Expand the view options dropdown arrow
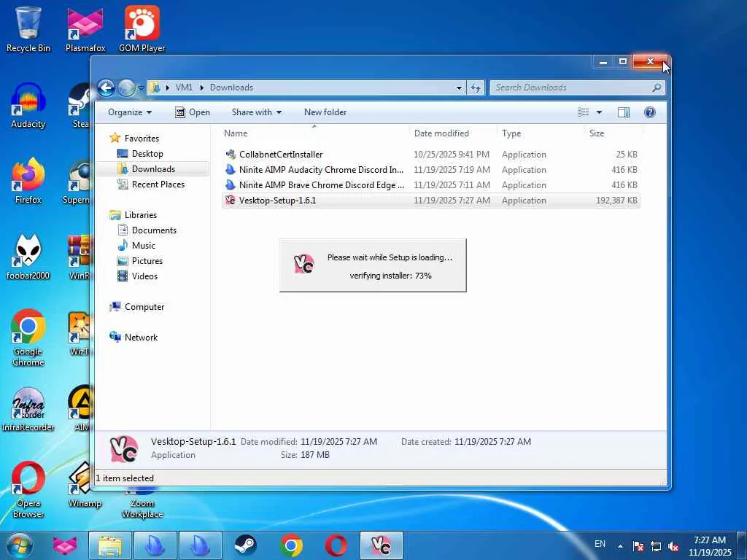This screenshot has height=560, width=747. coord(599,112)
